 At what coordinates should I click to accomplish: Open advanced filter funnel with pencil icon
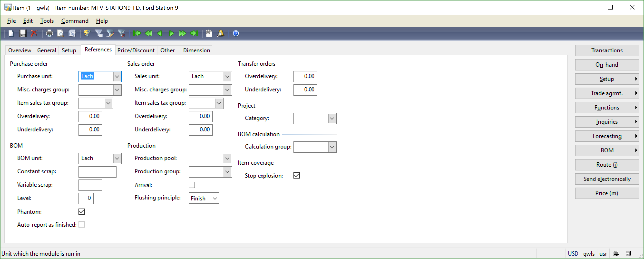click(x=110, y=33)
